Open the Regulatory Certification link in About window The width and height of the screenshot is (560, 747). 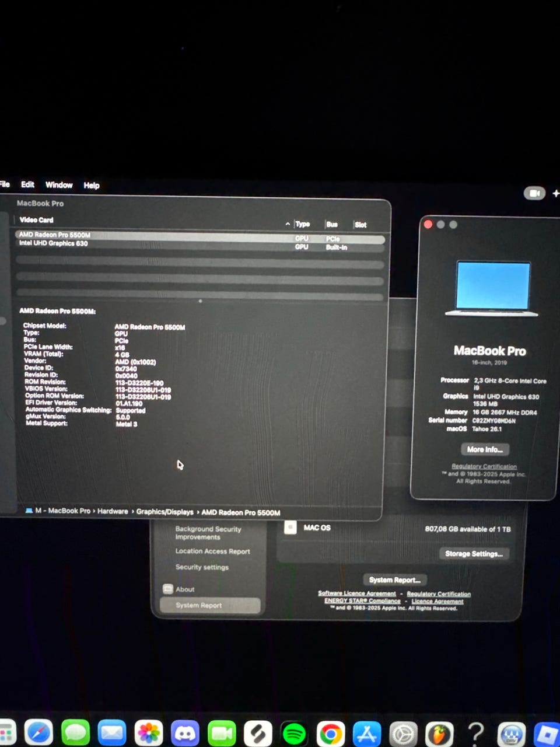(x=484, y=466)
